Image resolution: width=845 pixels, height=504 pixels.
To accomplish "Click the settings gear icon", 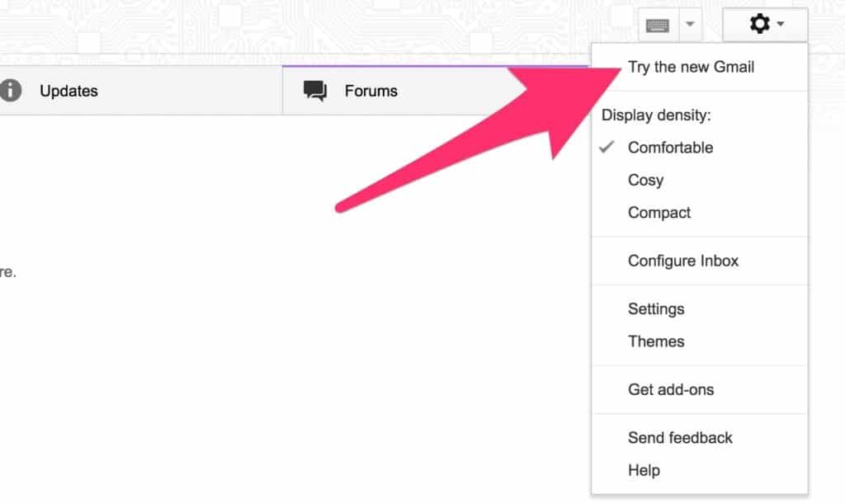I will point(758,25).
